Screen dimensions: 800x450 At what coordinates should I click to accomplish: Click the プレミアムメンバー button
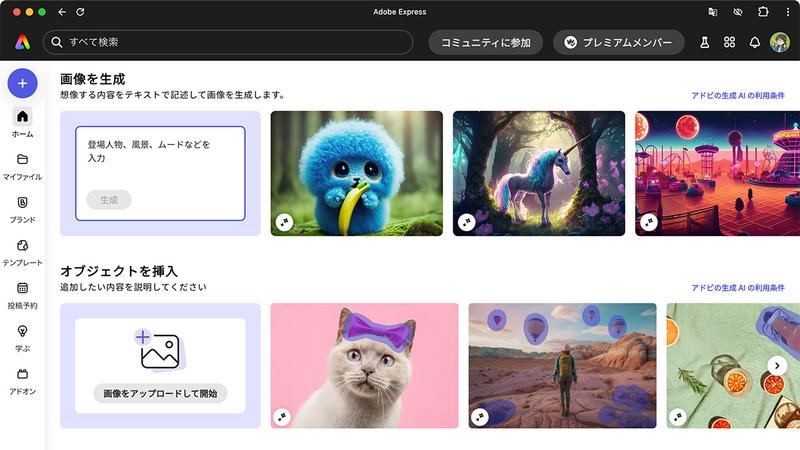pos(618,42)
